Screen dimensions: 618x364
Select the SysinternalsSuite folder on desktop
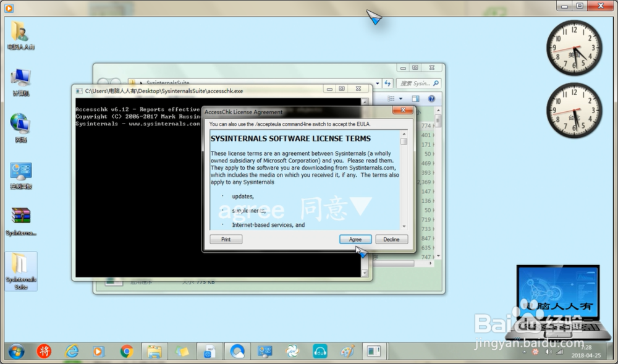click(x=20, y=271)
